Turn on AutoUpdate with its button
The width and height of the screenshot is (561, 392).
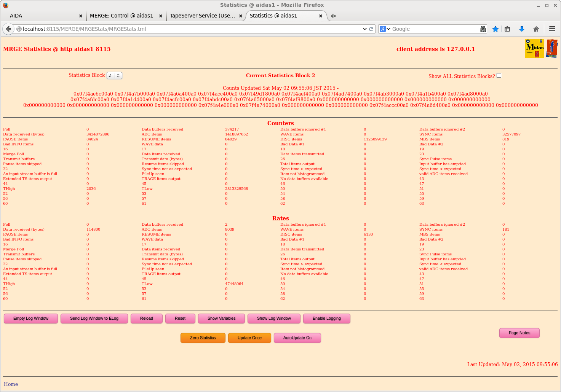[x=297, y=338]
